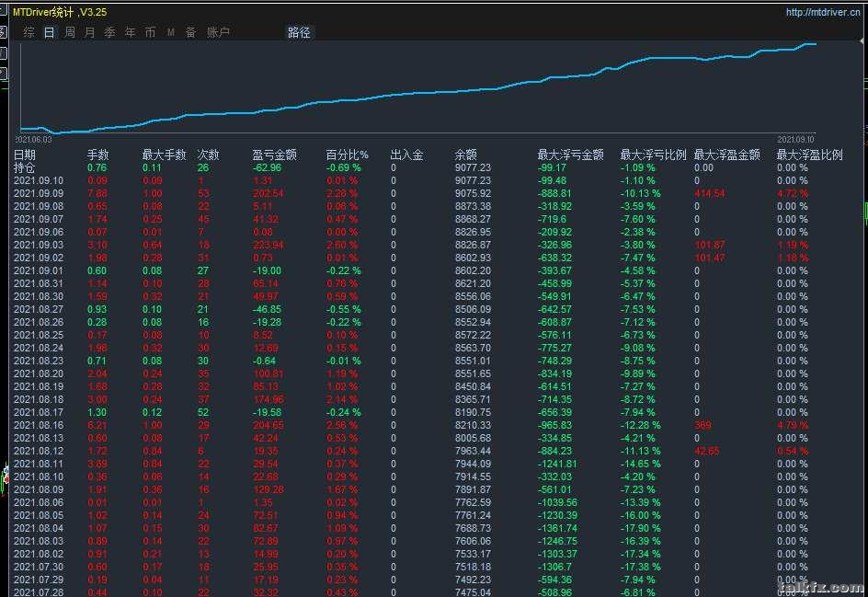Click the balance value 9075.92
Viewport: 868px width, 597px height.
(x=473, y=193)
